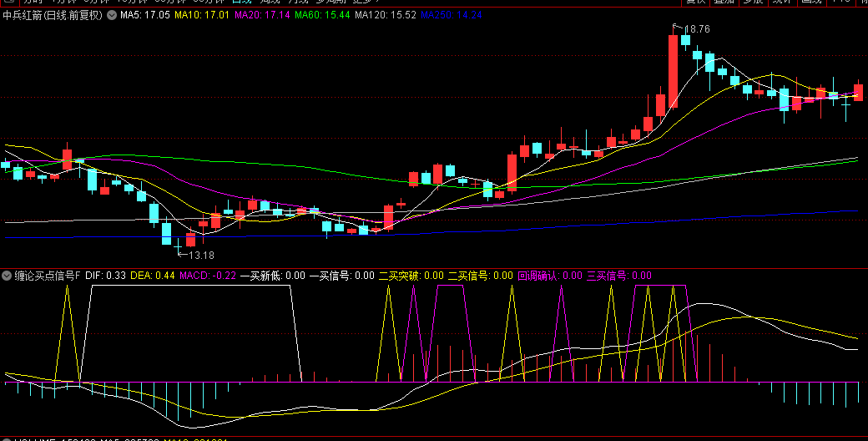
Task: Select the magenta MA20: 17.14 label
Action: tap(262, 16)
